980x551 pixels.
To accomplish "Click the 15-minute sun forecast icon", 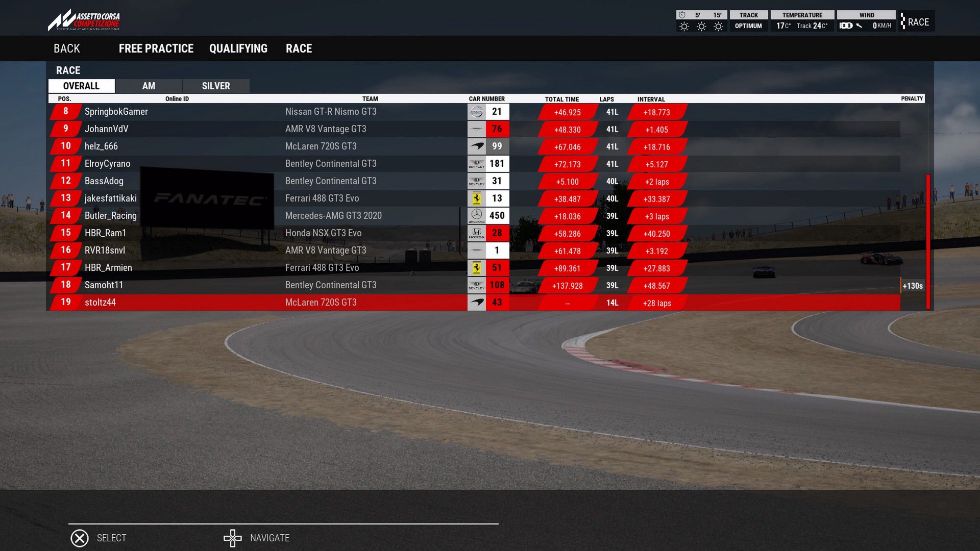I will tap(718, 27).
